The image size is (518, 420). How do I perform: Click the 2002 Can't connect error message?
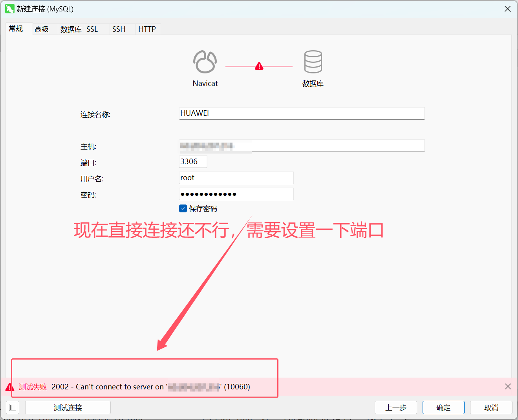(x=151, y=387)
